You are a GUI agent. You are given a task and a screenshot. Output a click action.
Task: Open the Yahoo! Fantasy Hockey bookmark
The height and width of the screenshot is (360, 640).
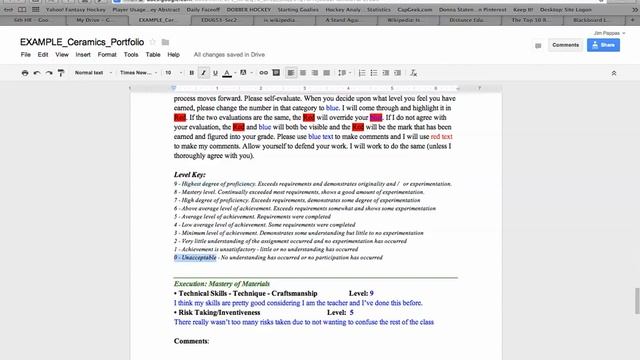pyautogui.click(x=76, y=9)
